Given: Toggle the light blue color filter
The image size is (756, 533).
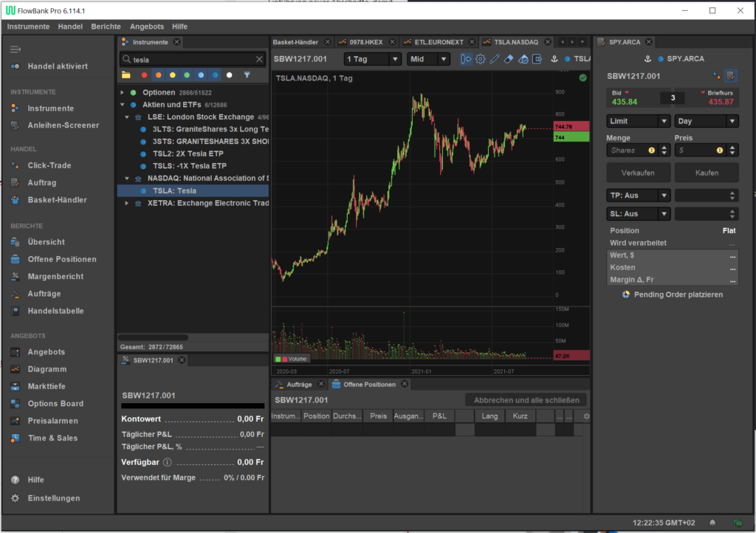Looking at the screenshot, I should [x=201, y=75].
